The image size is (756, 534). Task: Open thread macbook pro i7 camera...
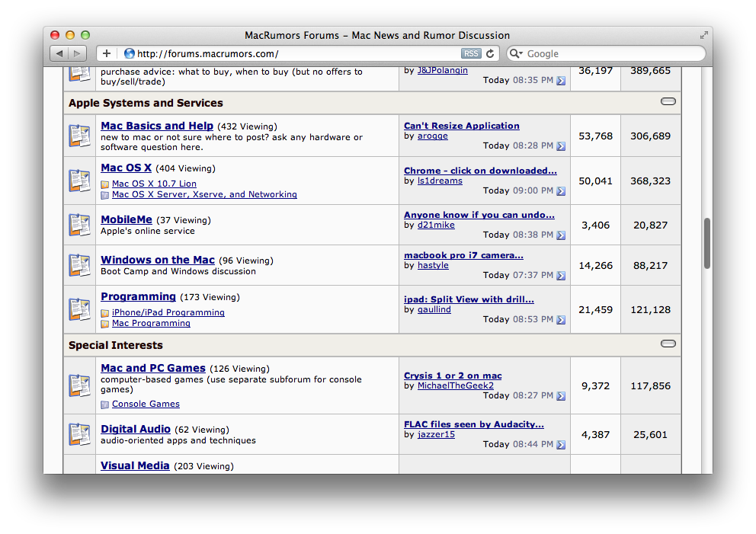point(463,255)
